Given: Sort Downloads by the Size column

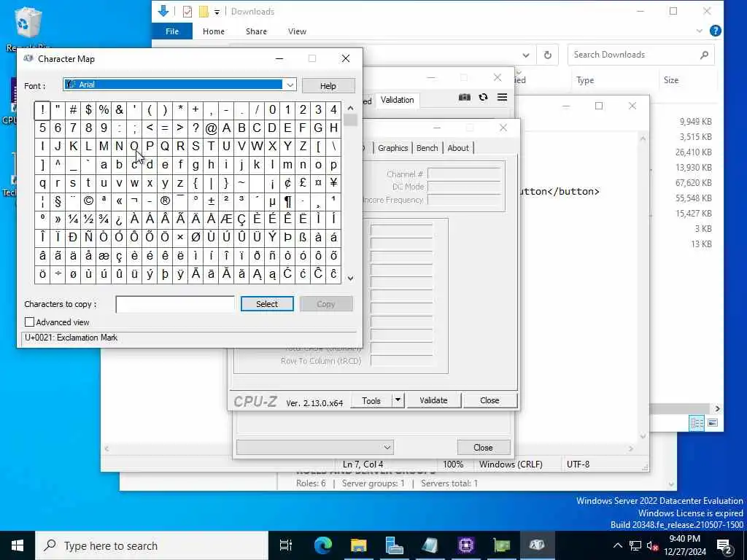Looking at the screenshot, I should [671, 80].
